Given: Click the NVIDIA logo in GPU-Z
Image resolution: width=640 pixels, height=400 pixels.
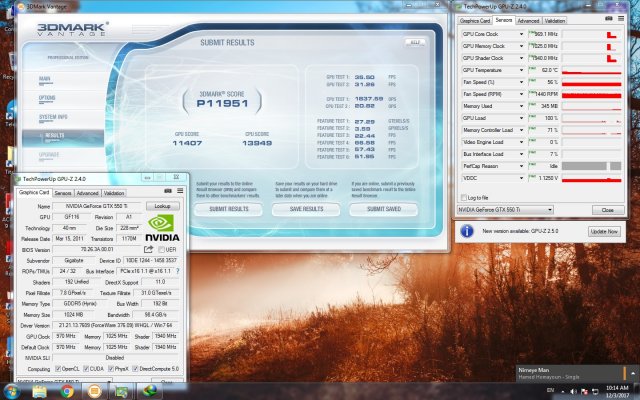Looking at the screenshot, I should coord(163,226).
